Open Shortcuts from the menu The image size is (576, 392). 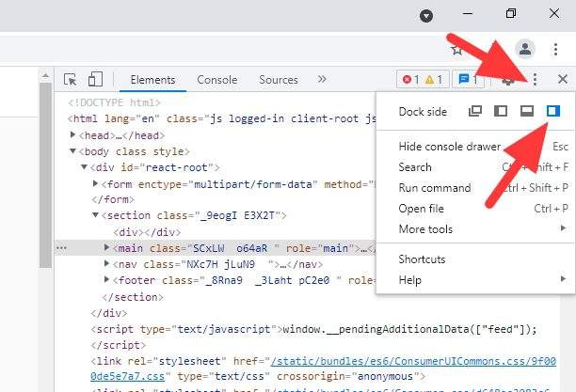pos(475,259)
